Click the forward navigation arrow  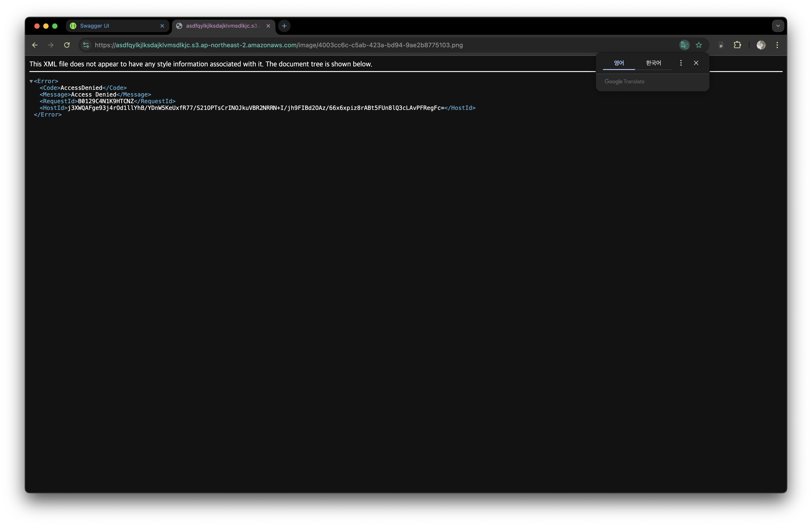click(x=51, y=45)
